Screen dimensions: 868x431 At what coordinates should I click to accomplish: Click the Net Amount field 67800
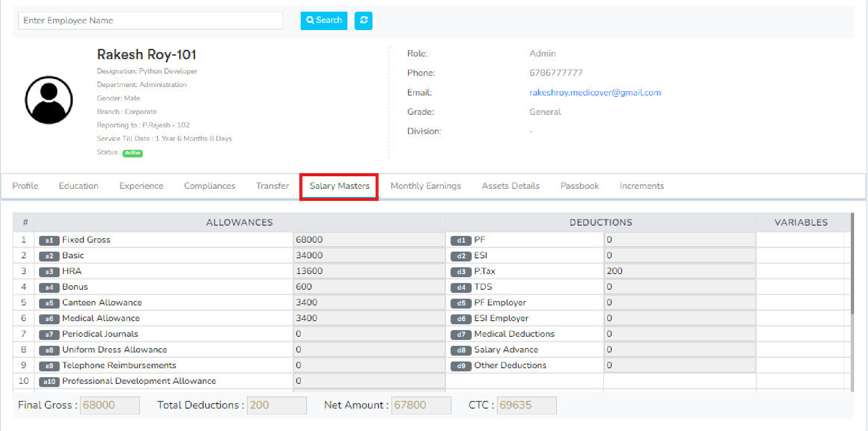421,405
